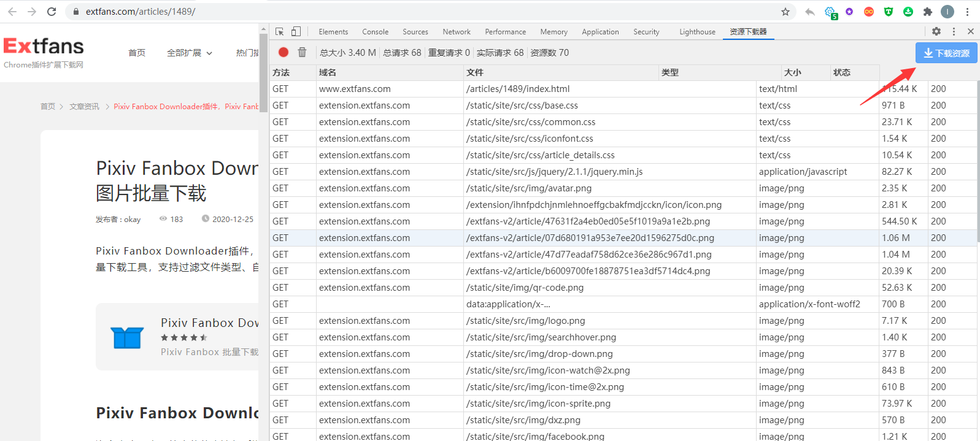Click the 状态 column header
The width and height of the screenshot is (980, 441).
coord(855,72)
